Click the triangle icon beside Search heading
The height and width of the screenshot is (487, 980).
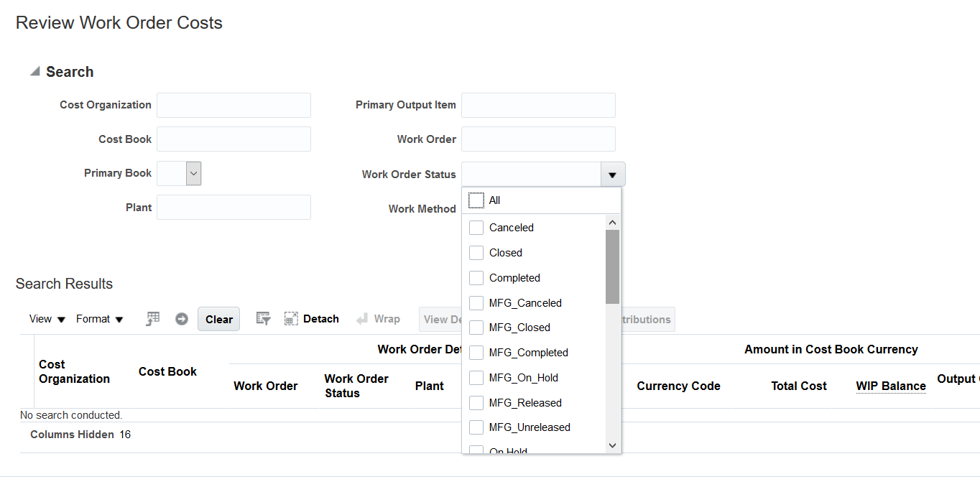pyautogui.click(x=33, y=70)
